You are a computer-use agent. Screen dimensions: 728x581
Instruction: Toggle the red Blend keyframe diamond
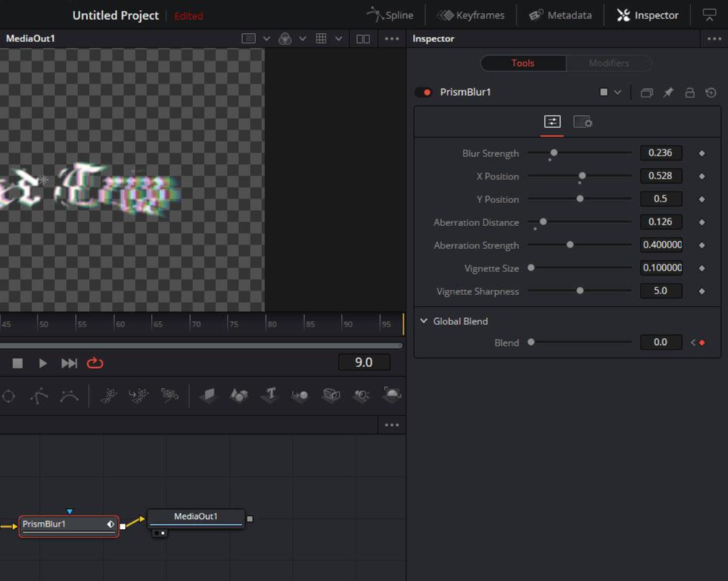702,343
